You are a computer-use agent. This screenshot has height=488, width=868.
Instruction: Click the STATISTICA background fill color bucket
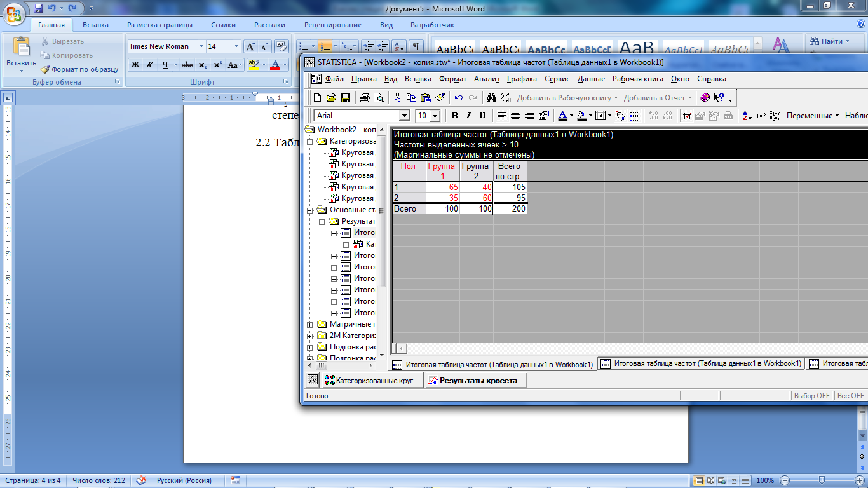(x=582, y=116)
